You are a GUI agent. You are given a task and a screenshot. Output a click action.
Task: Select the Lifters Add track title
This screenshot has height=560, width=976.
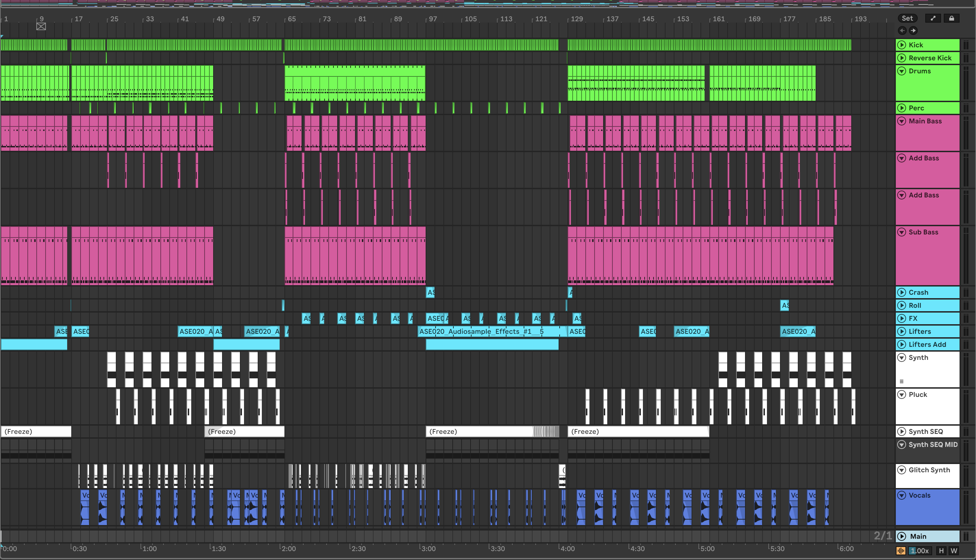point(927,345)
